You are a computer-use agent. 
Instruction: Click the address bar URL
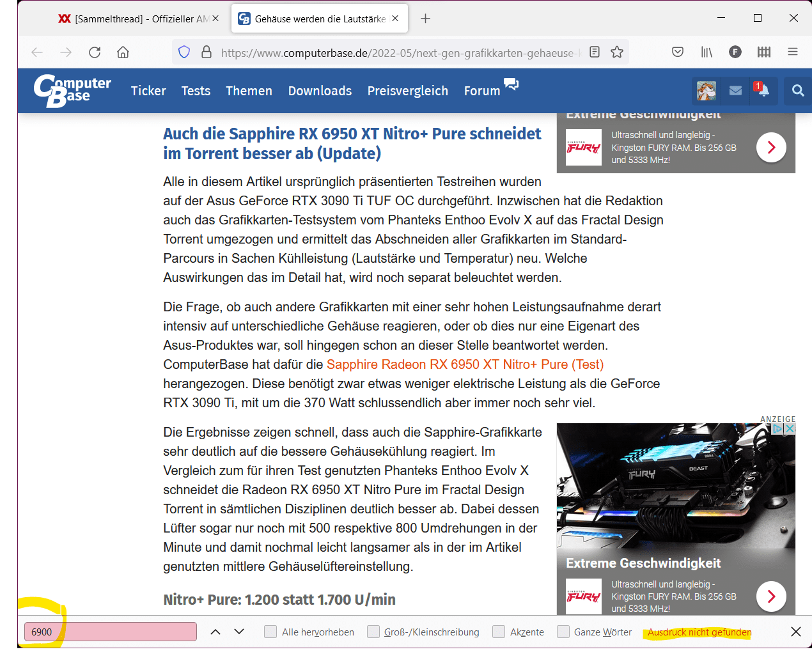(400, 53)
